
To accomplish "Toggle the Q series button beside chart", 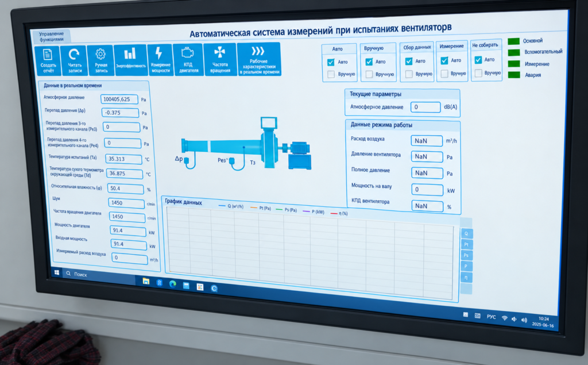I will 466,233.
